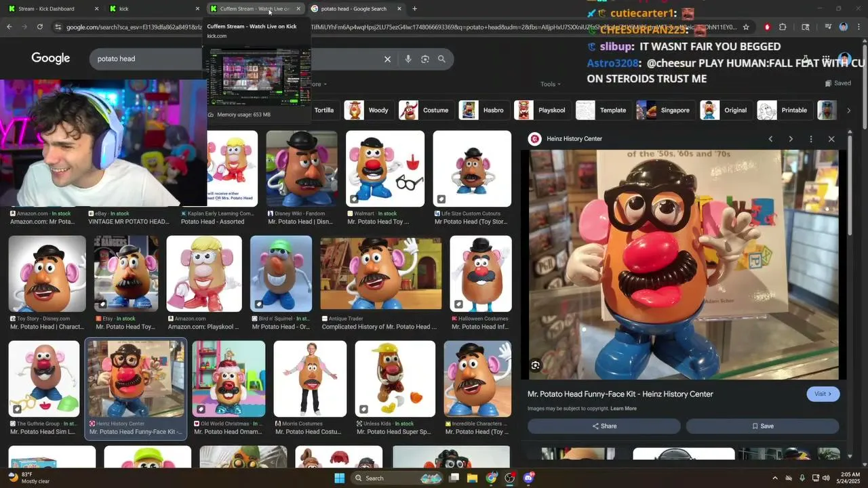868x488 pixels.
Task: Filter images by the Hasbro chip
Action: tap(483, 110)
